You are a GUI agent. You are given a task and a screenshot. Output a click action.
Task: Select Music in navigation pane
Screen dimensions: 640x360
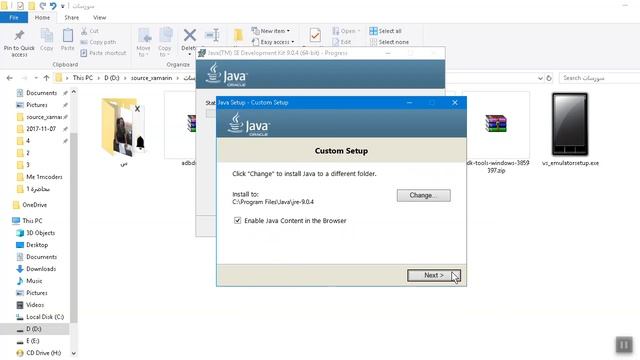tap(34, 281)
